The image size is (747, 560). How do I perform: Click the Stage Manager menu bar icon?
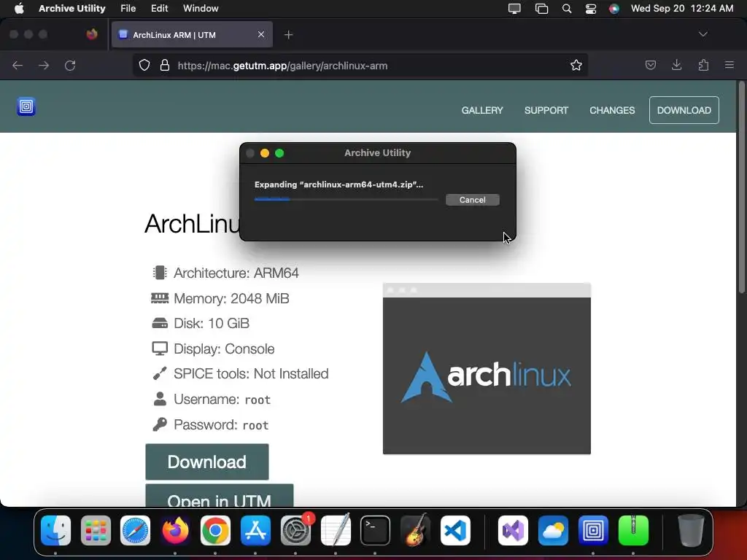pyautogui.click(x=541, y=8)
